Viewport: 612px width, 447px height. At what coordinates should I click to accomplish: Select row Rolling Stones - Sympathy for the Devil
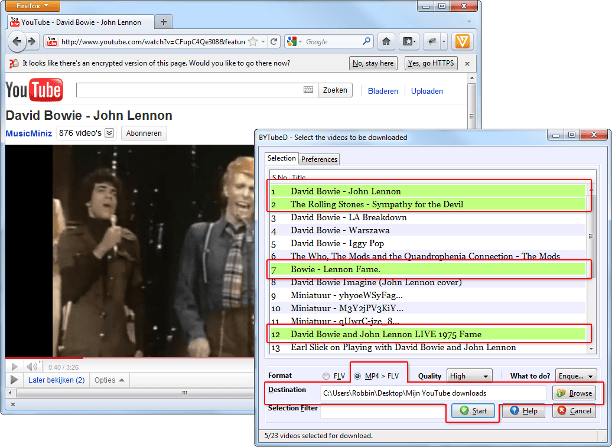[428, 204]
